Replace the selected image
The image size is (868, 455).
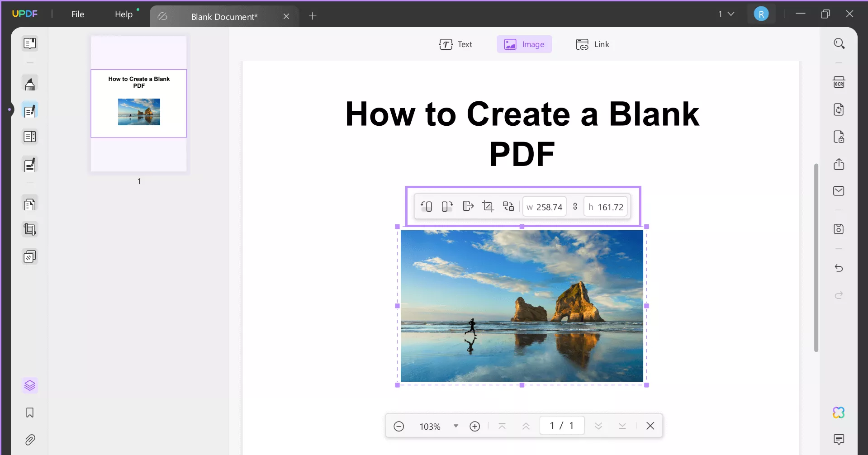point(508,207)
